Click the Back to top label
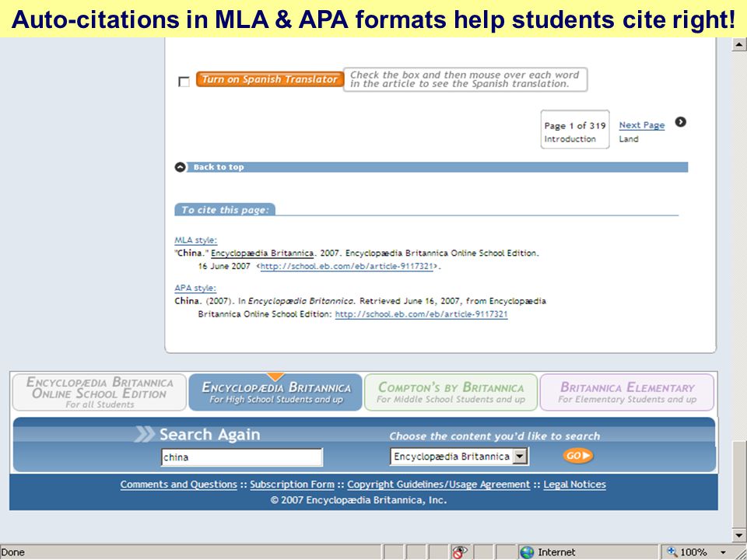The height and width of the screenshot is (560, 747). pyautogui.click(x=219, y=167)
